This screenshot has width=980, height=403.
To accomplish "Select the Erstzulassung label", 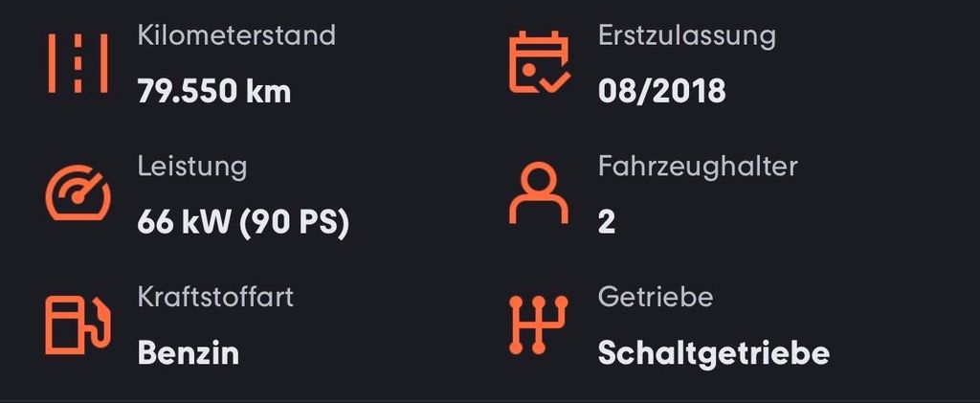I will (x=686, y=36).
